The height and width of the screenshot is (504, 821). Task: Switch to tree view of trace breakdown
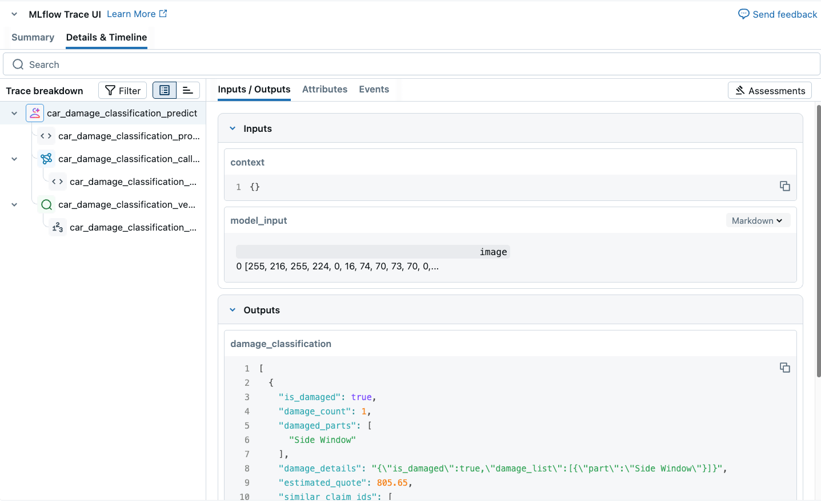[x=165, y=90]
